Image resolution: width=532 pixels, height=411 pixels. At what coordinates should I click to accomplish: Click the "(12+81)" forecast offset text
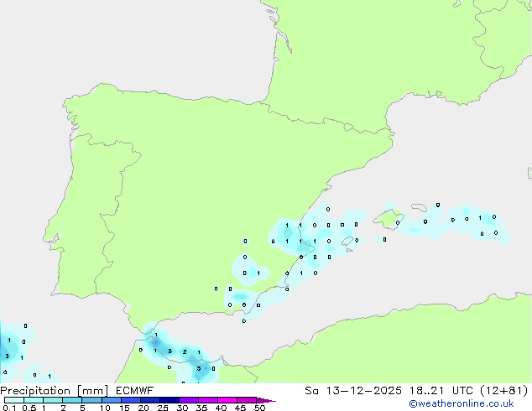click(x=505, y=391)
